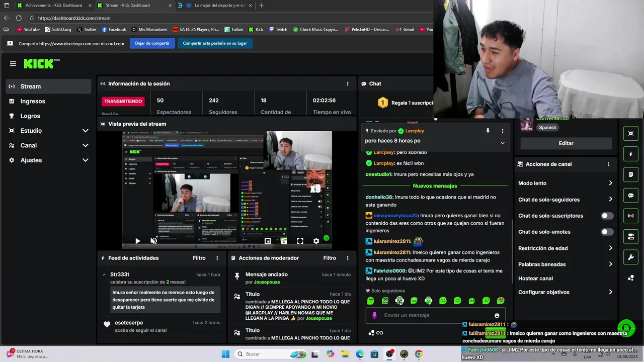Open Google Chrome from the taskbar

click(x=419, y=354)
